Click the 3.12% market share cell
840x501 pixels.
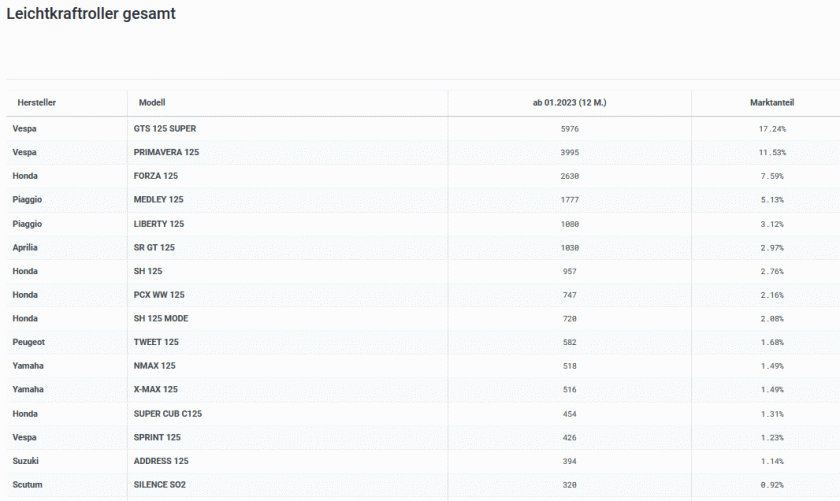coord(772,225)
